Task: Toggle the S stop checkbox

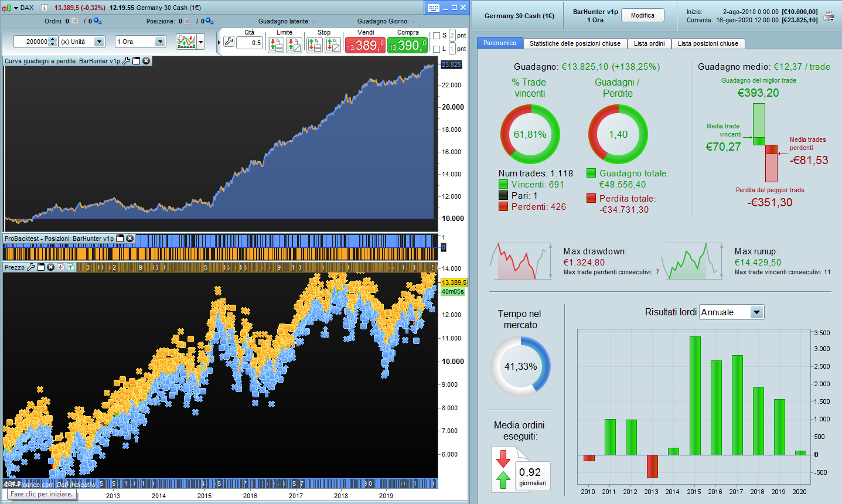Action: 437,36
